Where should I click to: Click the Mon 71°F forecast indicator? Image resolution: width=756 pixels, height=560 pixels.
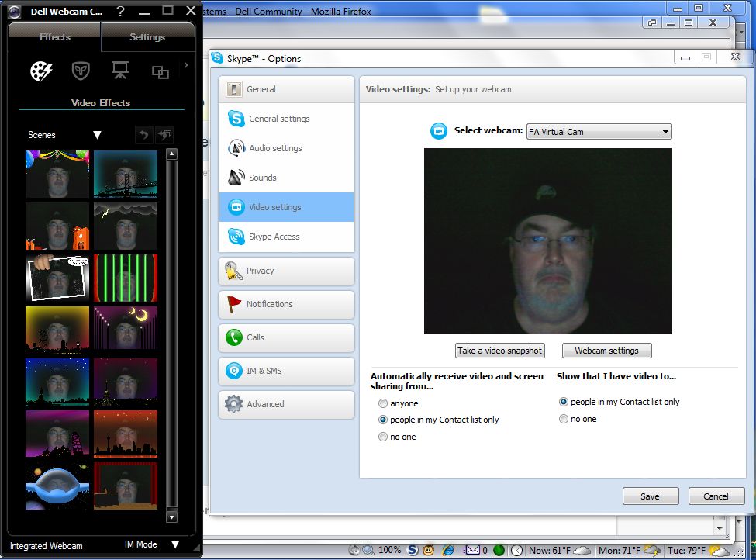(x=629, y=551)
